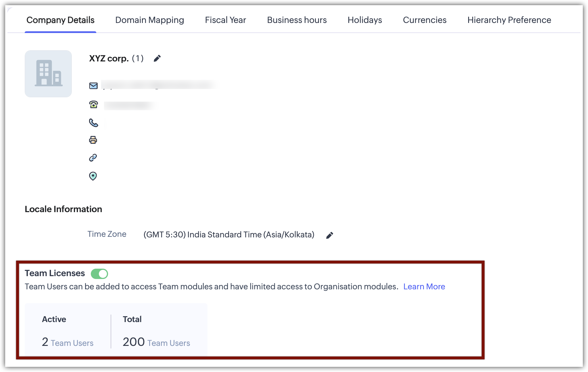
Task: Switch to Hierarchy Preference tab
Action: pyautogui.click(x=509, y=20)
